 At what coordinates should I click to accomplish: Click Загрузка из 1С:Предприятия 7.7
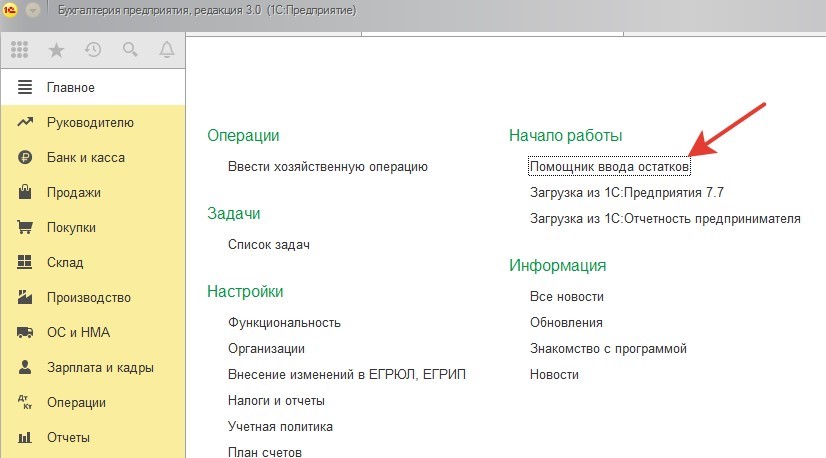coord(627,192)
